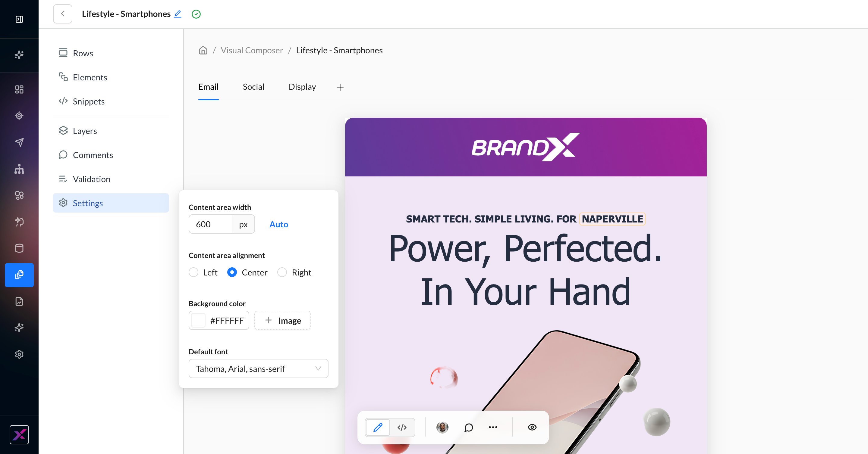
Task: Open the Elements panel
Action: 111,77
